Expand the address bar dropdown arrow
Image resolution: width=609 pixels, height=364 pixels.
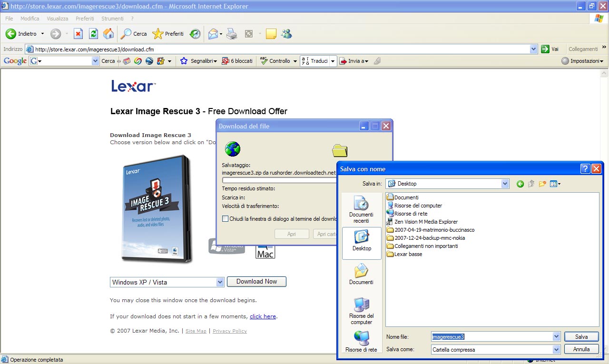[533, 49]
